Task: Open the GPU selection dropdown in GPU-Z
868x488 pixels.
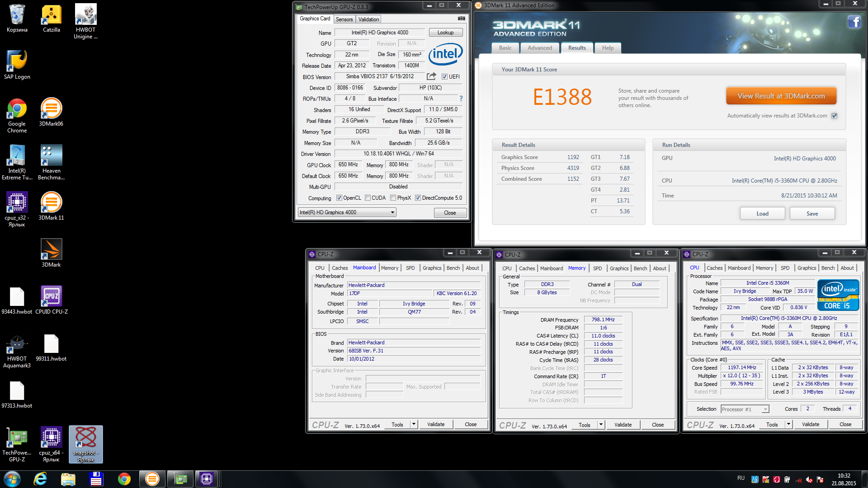Action: (347, 212)
